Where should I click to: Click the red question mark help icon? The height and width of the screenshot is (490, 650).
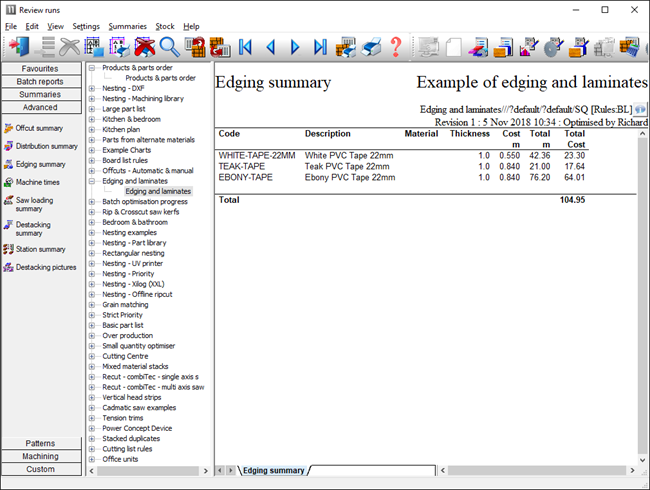click(x=396, y=47)
